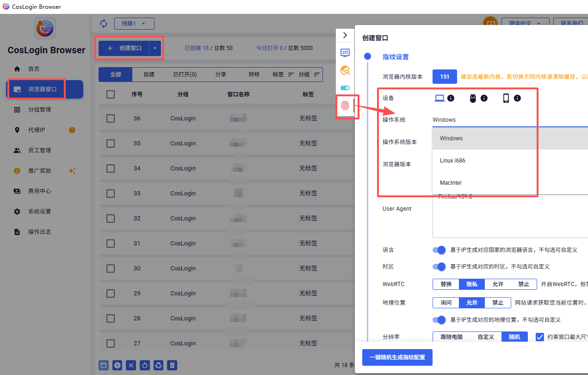Click the fingerprint icon in the panel strip
The image size is (588, 375).
click(345, 106)
